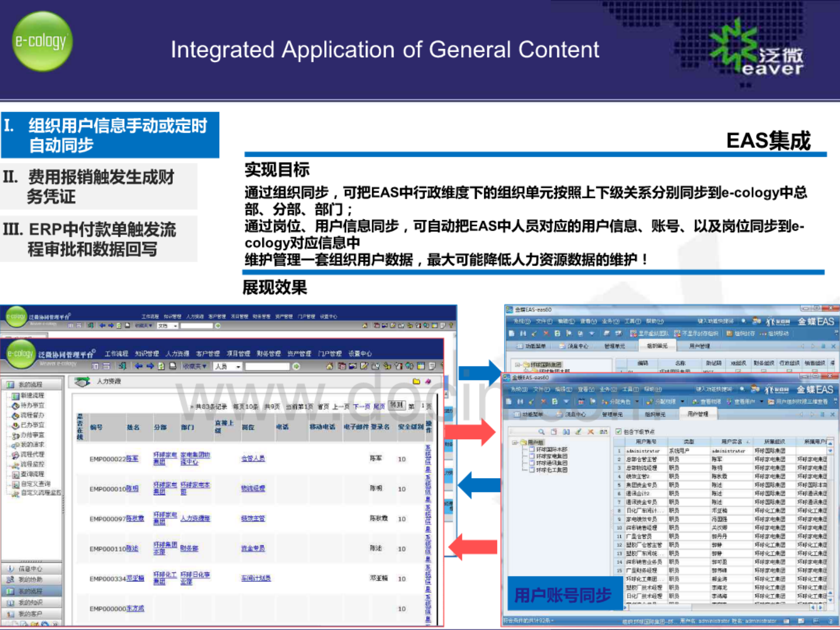Viewport: 840px width, 630px height.
Task: Check the 环球家电集团 user group box
Action: point(532,456)
